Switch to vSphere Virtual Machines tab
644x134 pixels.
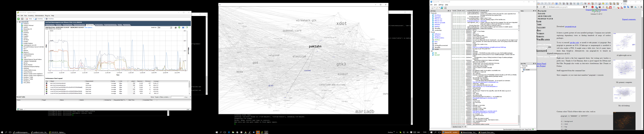(x=68, y=25)
